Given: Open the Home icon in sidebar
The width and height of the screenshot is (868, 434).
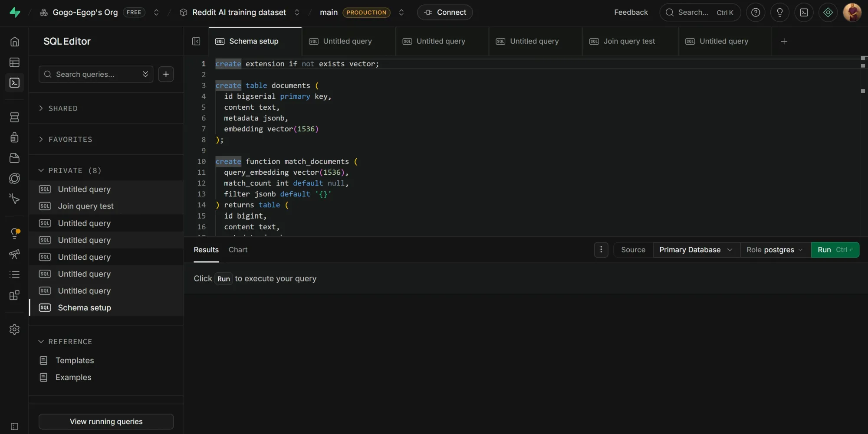Looking at the screenshot, I should pyautogui.click(x=14, y=42).
